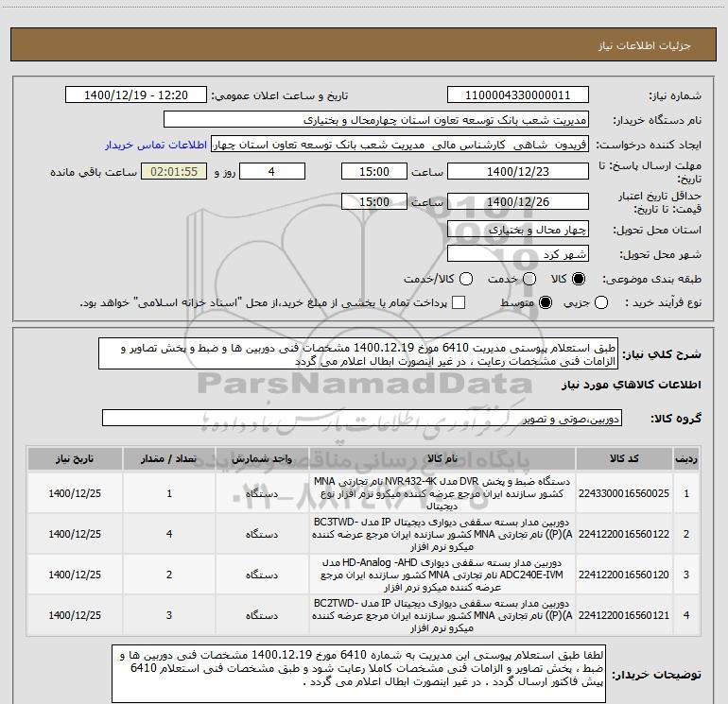The width and height of the screenshot is (728, 704).
Task: Click the goods group field دوربین،صوتی و تصویر
Action: coord(362,418)
